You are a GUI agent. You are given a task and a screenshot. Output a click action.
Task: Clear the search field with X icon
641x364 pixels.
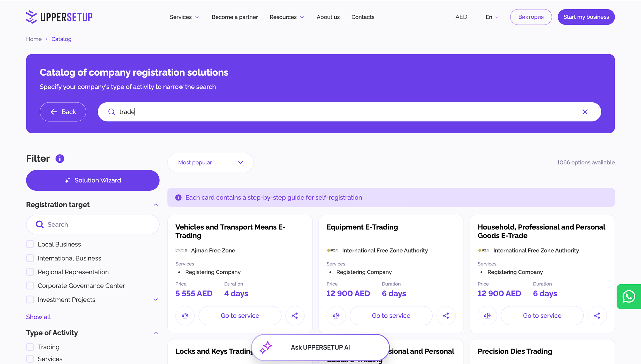(585, 112)
